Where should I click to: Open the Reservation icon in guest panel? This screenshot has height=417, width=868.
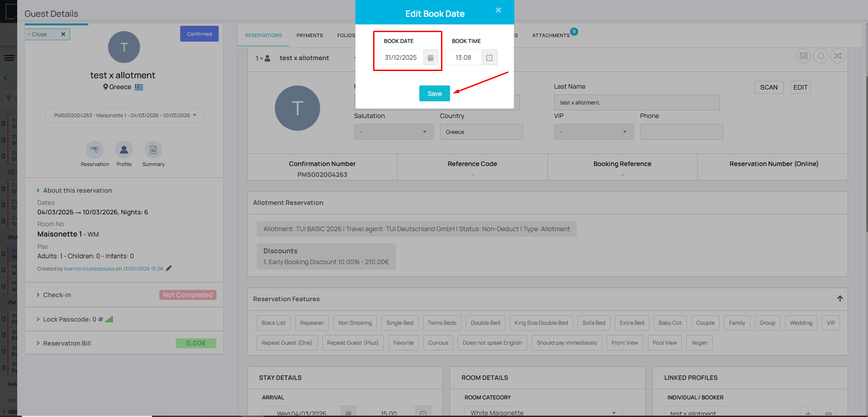95,150
